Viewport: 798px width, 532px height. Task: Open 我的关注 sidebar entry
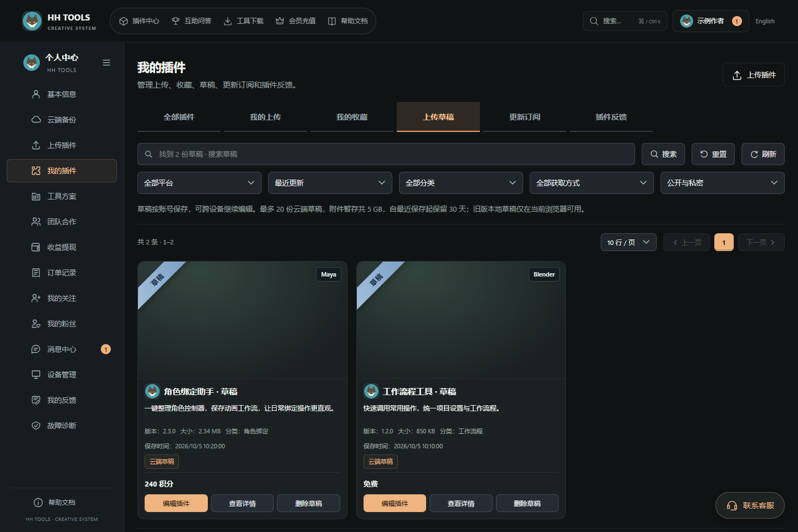click(x=62, y=298)
